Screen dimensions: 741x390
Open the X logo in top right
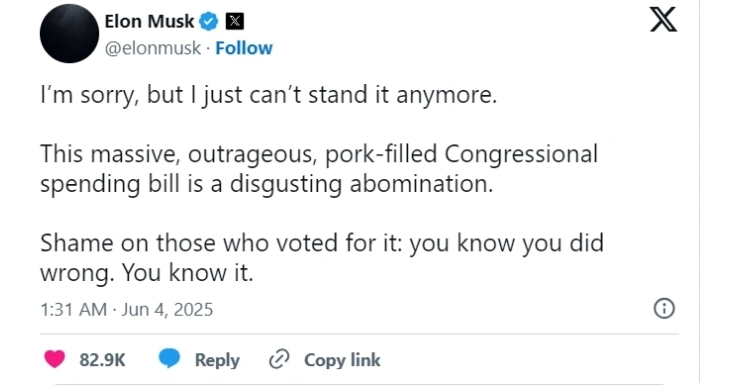663,19
